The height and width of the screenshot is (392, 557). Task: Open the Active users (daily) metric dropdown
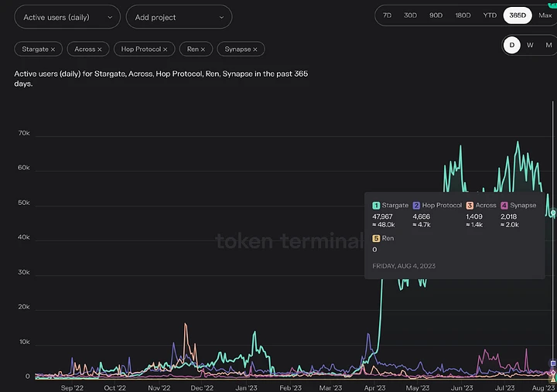pyautogui.click(x=67, y=16)
